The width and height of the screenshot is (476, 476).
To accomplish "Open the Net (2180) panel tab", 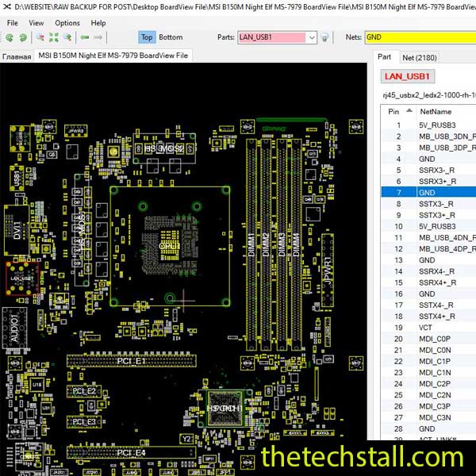I will (420, 58).
